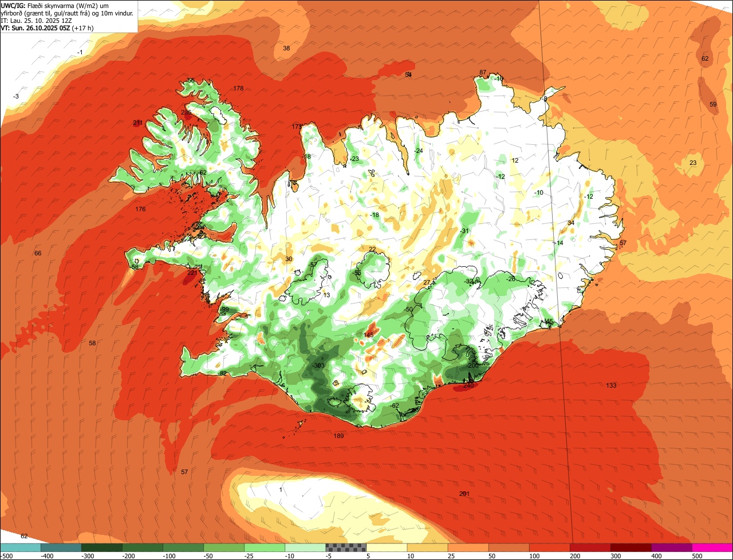Select the purple 400 legend swatch

pyautogui.click(x=671, y=547)
